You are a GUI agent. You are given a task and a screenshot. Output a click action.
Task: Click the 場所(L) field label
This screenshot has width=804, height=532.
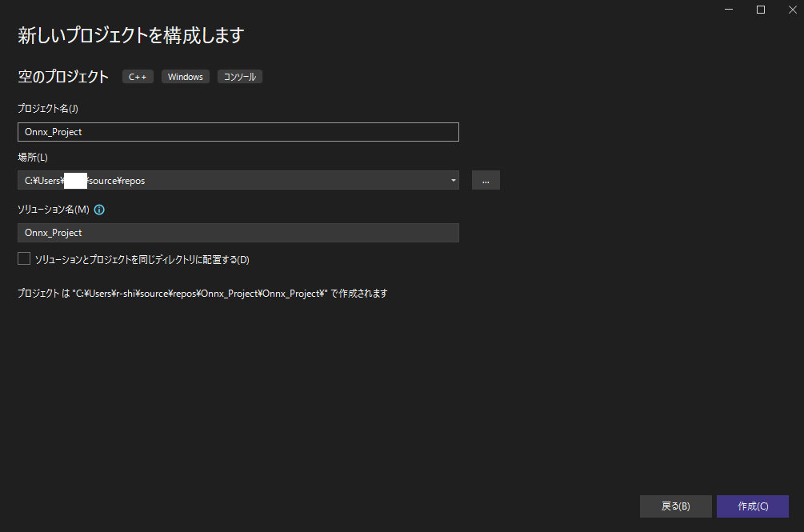34,158
